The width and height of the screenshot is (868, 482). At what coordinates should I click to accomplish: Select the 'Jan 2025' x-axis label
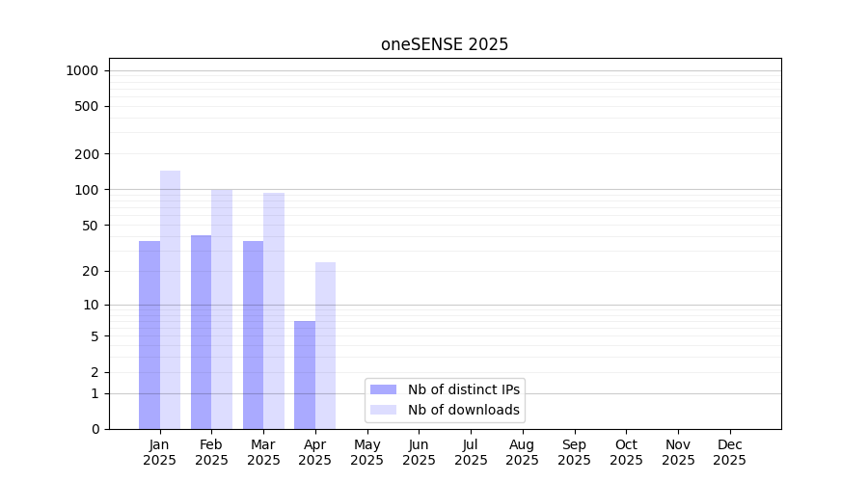pyautogui.click(x=159, y=452)
